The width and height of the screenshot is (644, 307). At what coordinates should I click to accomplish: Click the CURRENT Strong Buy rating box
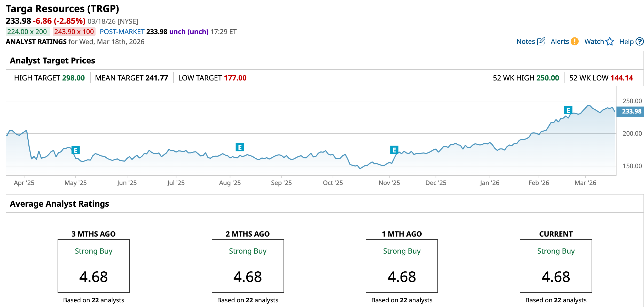click(556, 266)
